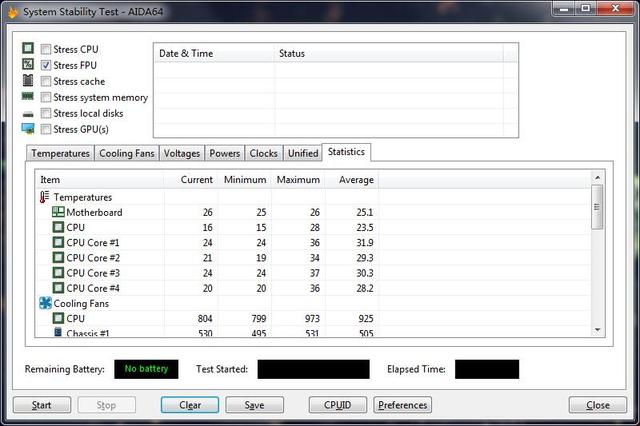Close the window using title bar X
640x426 pixels.
click(x=615, y=9)
